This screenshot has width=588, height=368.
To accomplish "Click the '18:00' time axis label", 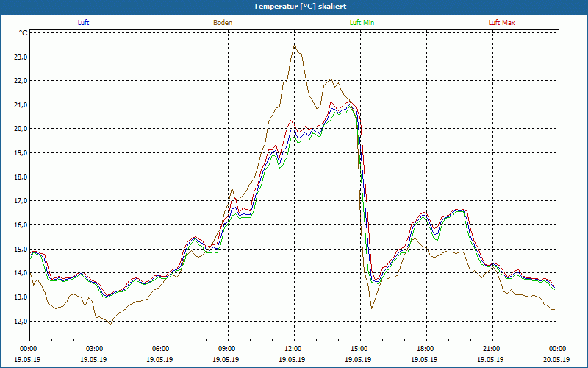I will coord(427,349).
